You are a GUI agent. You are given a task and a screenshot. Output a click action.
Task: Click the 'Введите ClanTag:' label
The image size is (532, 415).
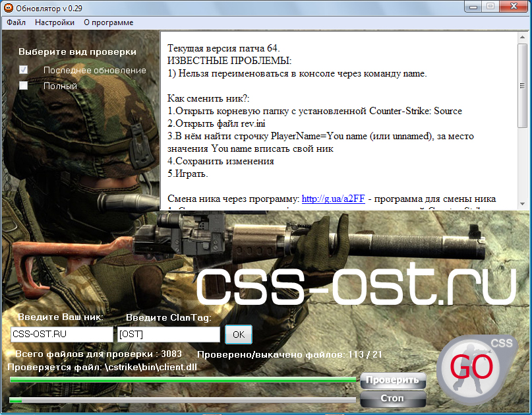169,317
